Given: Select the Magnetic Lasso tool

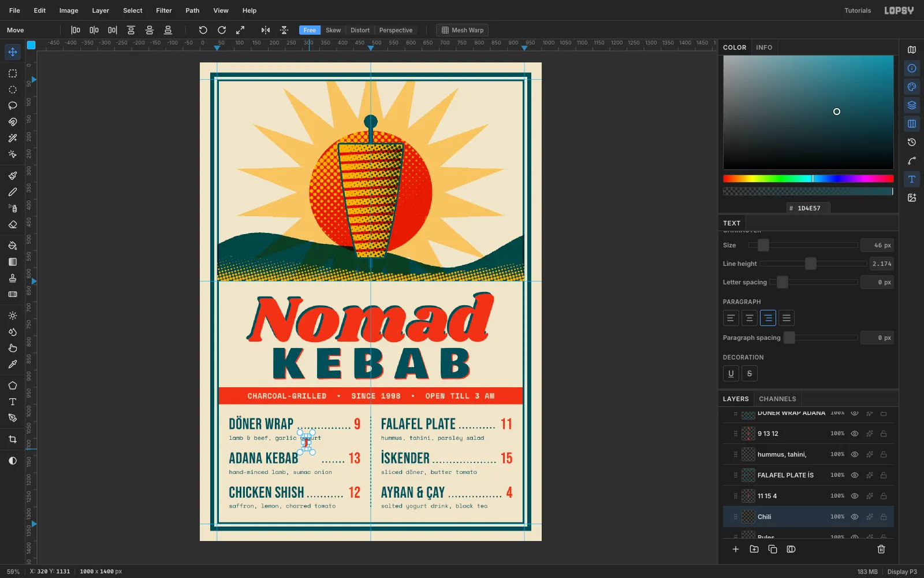Looking at the screenshot, I should [13, 122].
